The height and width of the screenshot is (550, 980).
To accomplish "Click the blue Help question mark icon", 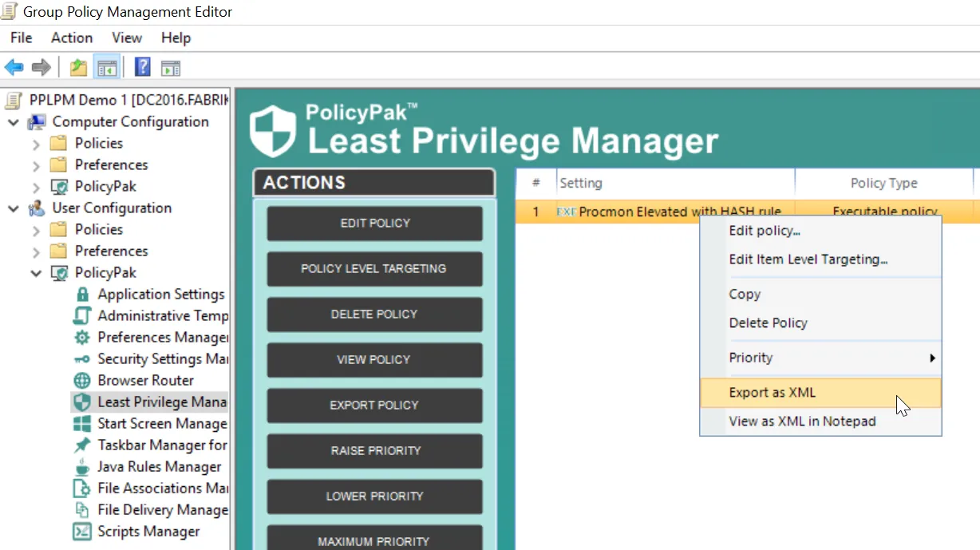I will click(x=142, y=68).
